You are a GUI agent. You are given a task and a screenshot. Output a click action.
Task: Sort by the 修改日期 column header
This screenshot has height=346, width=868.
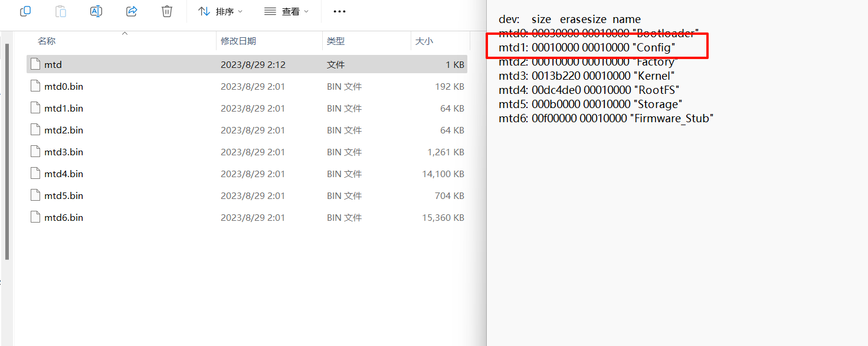[x=238, y=41]
